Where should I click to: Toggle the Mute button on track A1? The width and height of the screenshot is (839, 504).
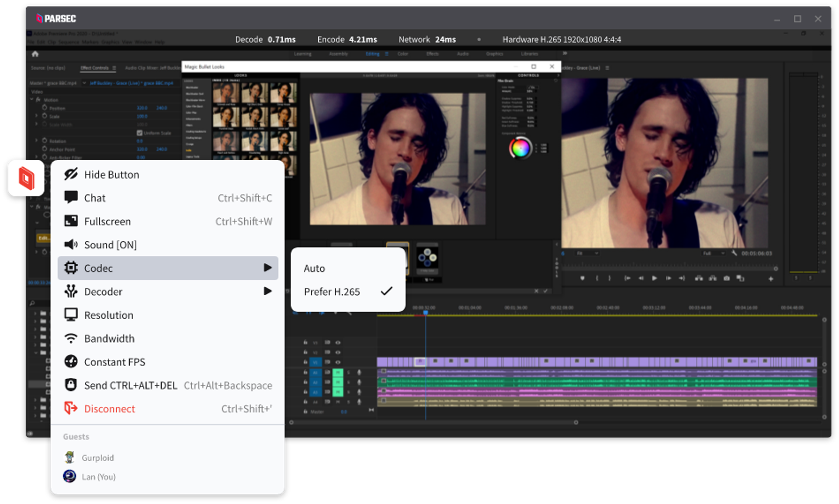(x=338, y=373)
